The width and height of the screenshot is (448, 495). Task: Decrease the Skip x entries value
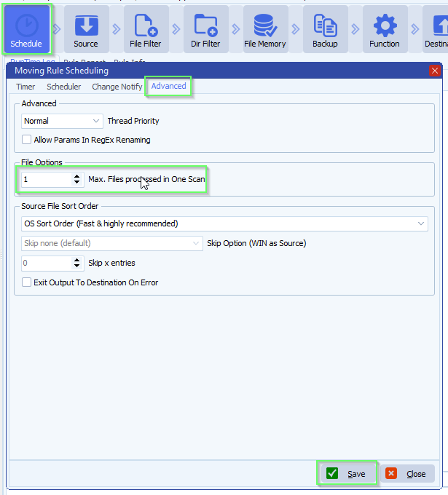point(76,266)
